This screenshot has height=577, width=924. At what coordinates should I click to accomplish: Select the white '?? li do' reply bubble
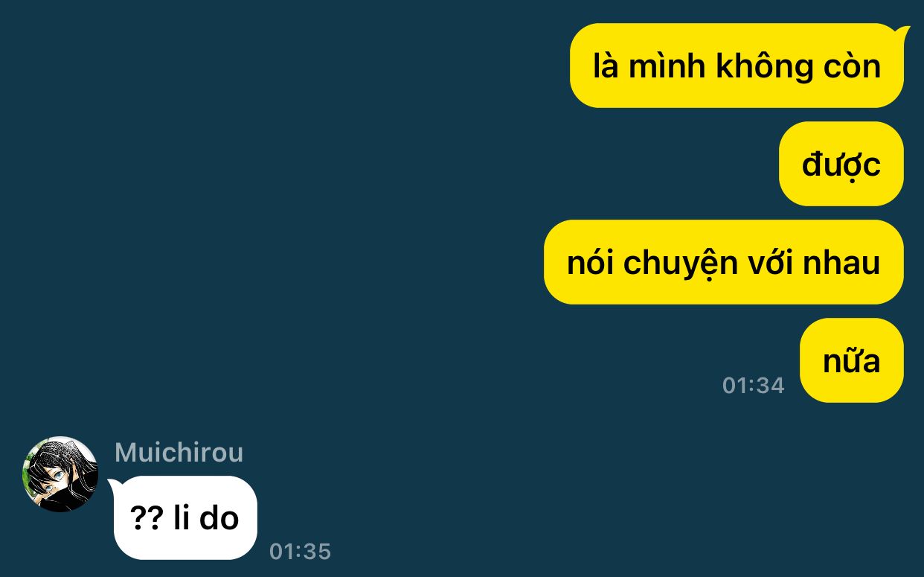pos(185,518)
